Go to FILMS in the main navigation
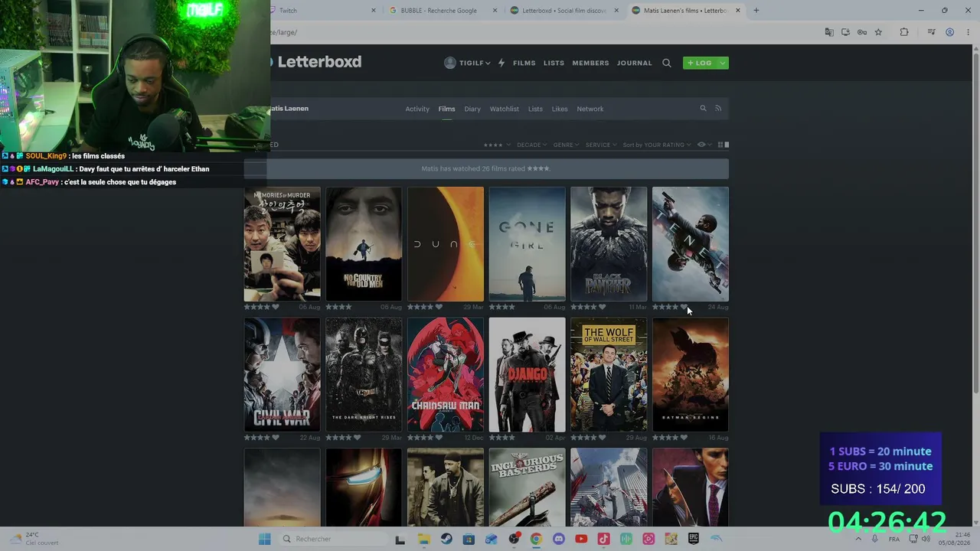This screenshot has width=980, height=551. [524, 63]
